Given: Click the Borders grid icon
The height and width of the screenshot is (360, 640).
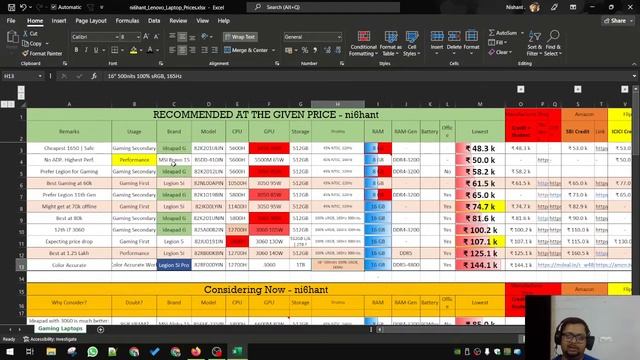Looking at the screenshot, I should click(115, 50).
